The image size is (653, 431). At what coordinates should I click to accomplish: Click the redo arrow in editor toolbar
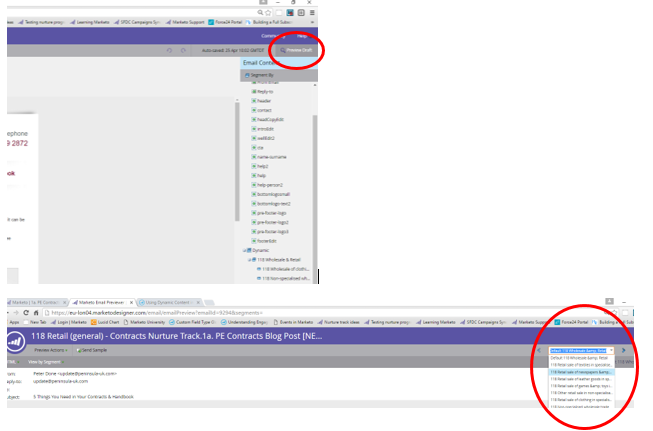[183, 50]
